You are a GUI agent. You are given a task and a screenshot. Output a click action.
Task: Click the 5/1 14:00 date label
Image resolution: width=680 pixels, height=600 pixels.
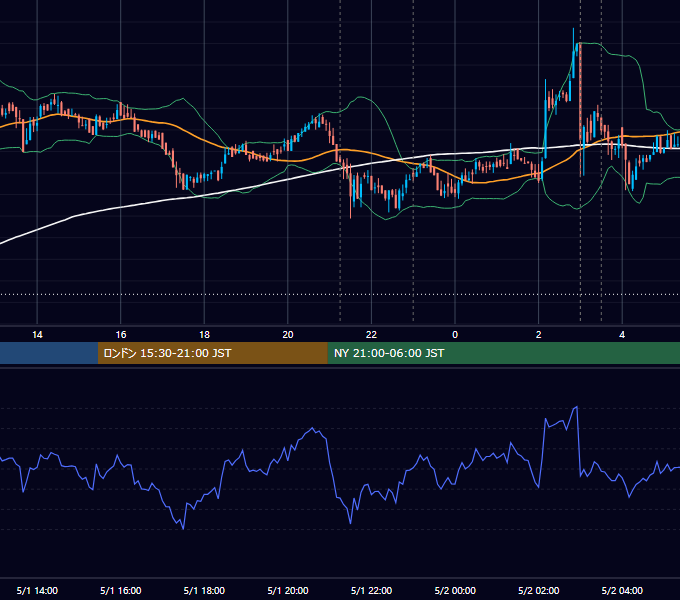pos(37,590)
